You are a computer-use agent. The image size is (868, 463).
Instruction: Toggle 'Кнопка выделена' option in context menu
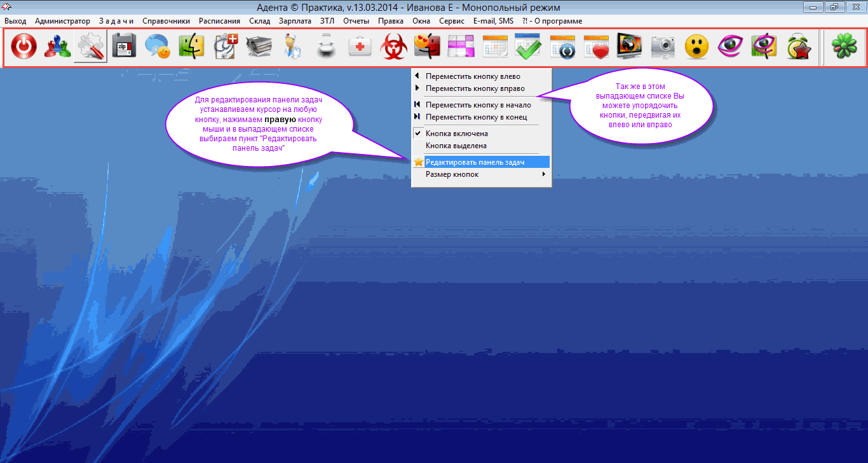(x=456, y=146)
